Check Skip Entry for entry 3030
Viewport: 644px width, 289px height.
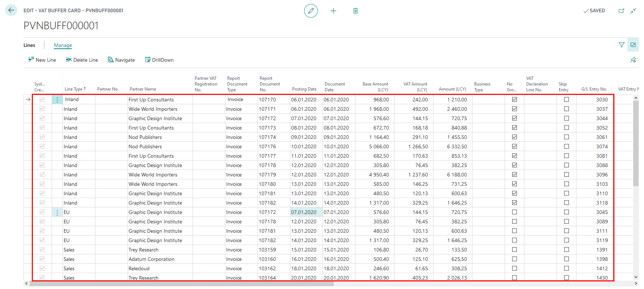566,100
